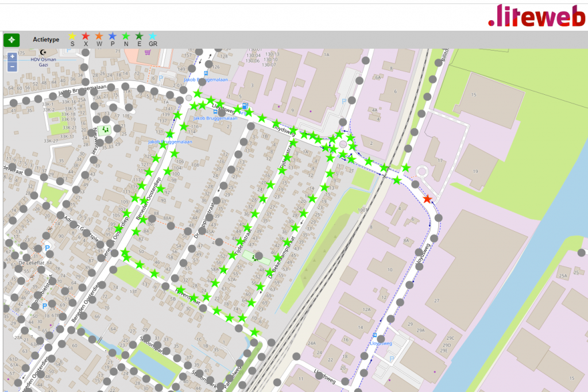The image size is (588, 392).
Task: Zoom out with the minus button
Action: click(12, 67)
